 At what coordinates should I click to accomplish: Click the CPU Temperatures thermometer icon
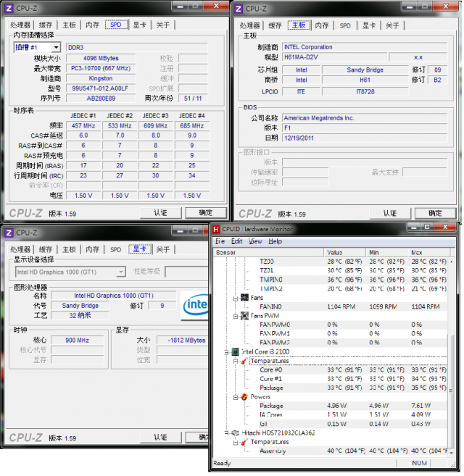(x=244, y=362)
